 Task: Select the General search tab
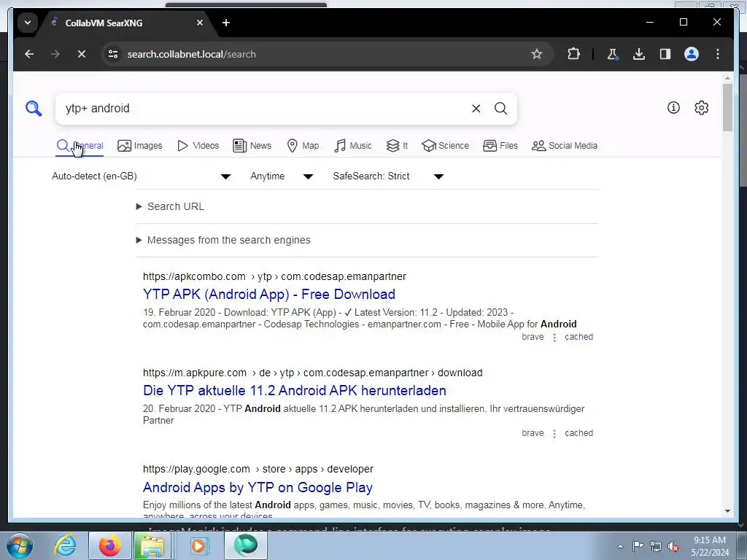point(80,146)
